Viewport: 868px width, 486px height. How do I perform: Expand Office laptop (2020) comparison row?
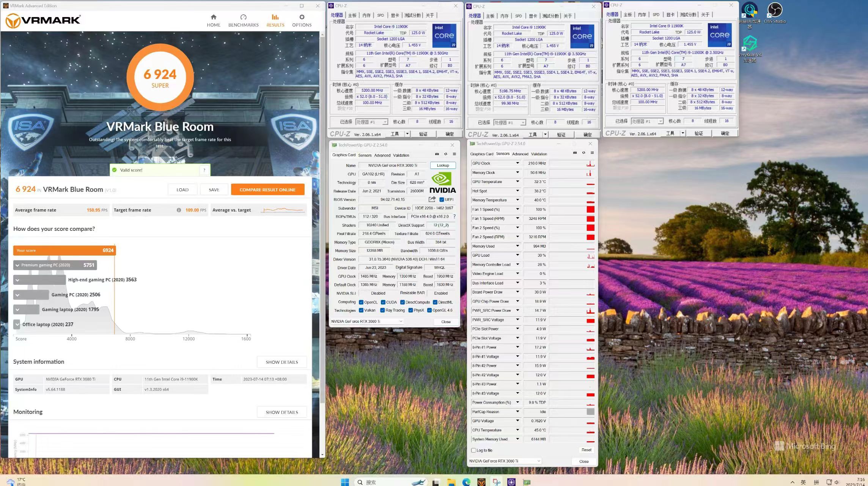pyautogui.click(x=17, y=324)
